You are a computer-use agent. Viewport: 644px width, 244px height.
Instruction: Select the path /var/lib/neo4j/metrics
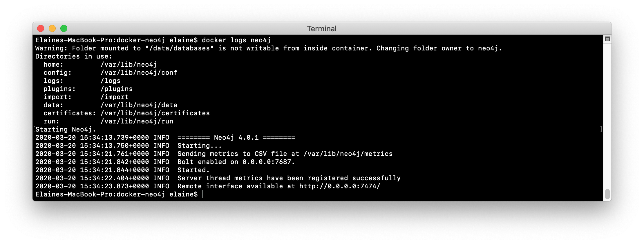[x=348, y=154]
